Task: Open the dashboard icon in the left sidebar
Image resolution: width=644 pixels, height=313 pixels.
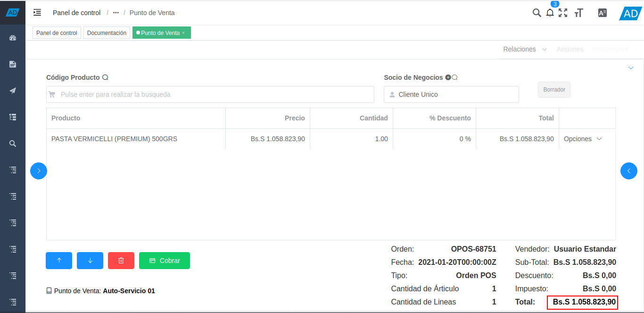Action: 13,38
